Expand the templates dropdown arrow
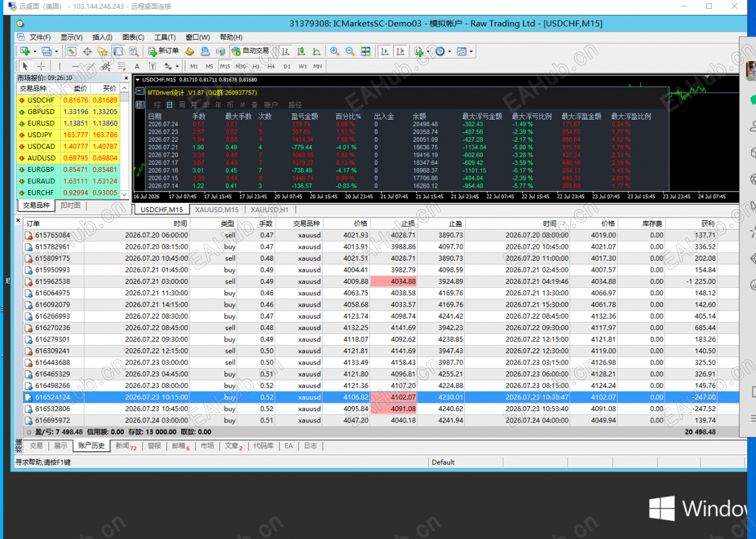 click(x=471, y=52)
